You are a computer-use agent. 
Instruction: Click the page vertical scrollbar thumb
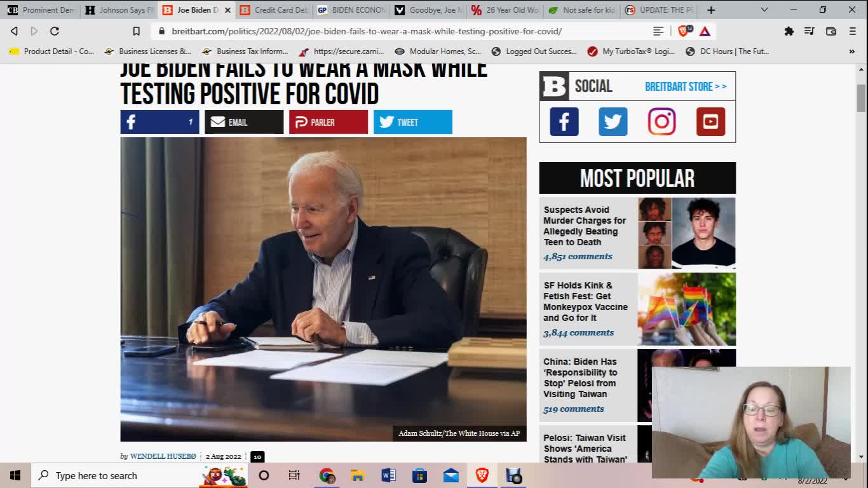coord(861,98)
